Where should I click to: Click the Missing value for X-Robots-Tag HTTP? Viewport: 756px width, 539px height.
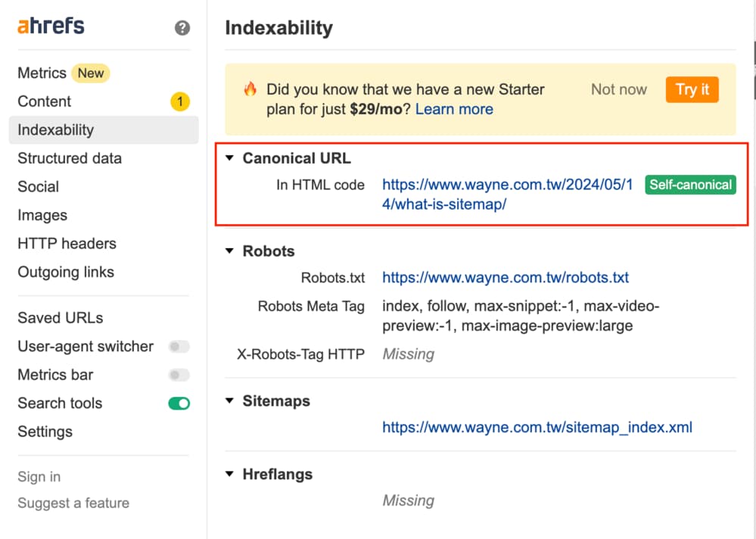pyautogui.click(x=409, y=354)
